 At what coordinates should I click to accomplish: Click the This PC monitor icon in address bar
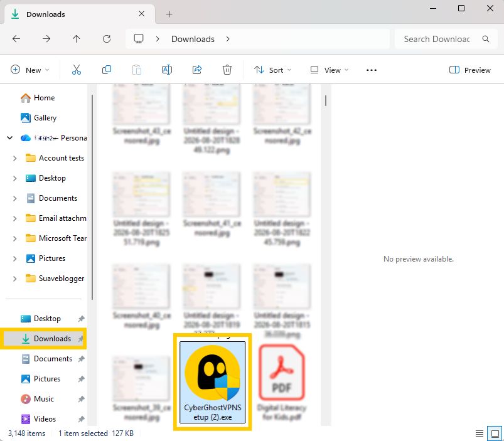tap(139, 39)
